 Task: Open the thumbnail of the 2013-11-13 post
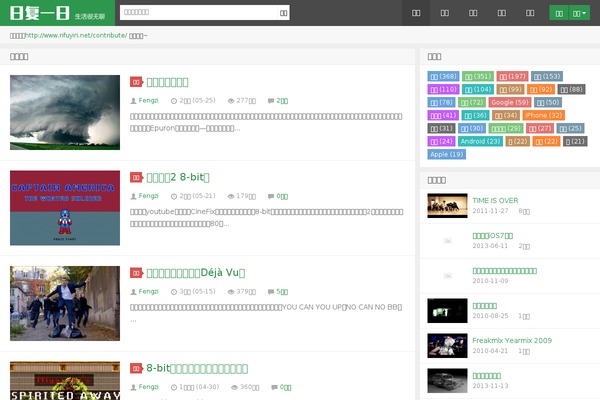447,380
